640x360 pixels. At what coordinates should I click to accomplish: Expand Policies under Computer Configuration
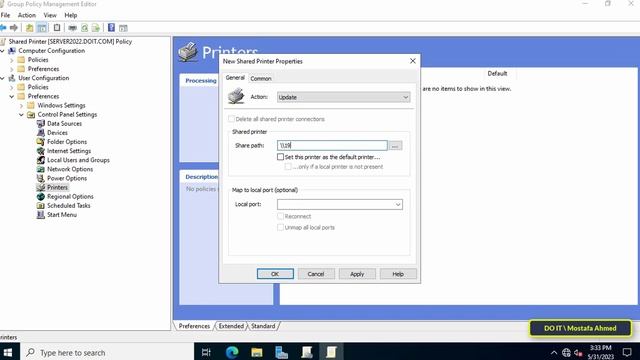12,60
